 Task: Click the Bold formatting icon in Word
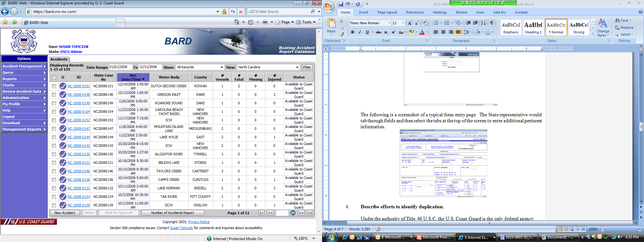(353, 32)
